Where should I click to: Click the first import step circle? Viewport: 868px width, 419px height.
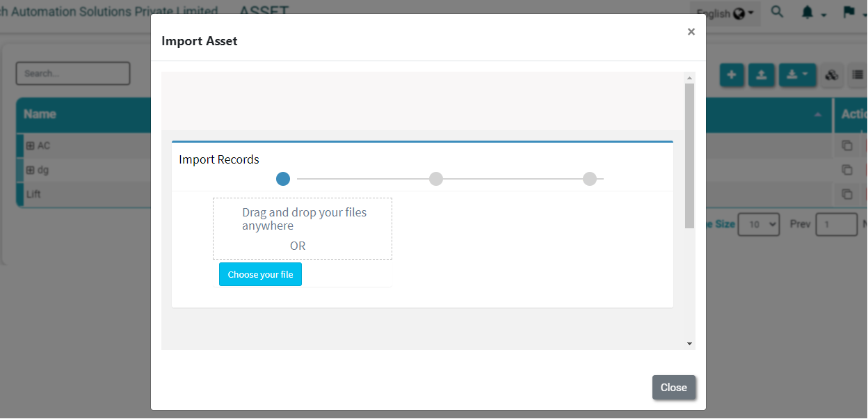click(x=283, y=179)
